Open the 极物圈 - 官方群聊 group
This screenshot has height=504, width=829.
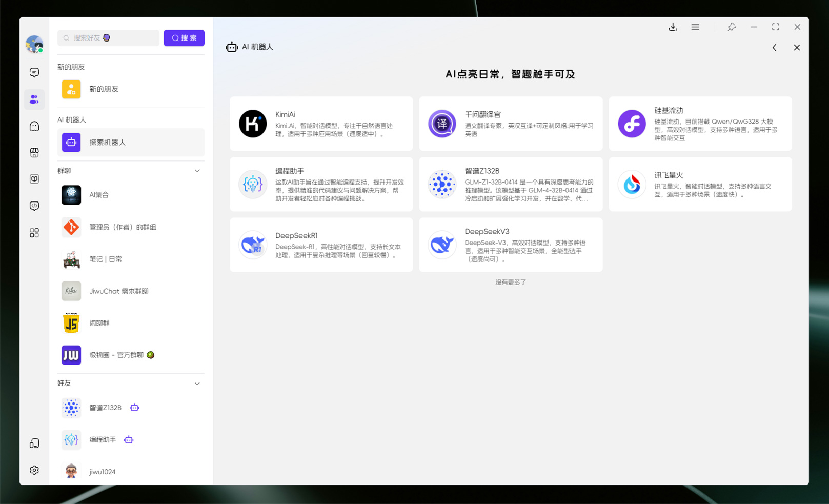(131, 355)
